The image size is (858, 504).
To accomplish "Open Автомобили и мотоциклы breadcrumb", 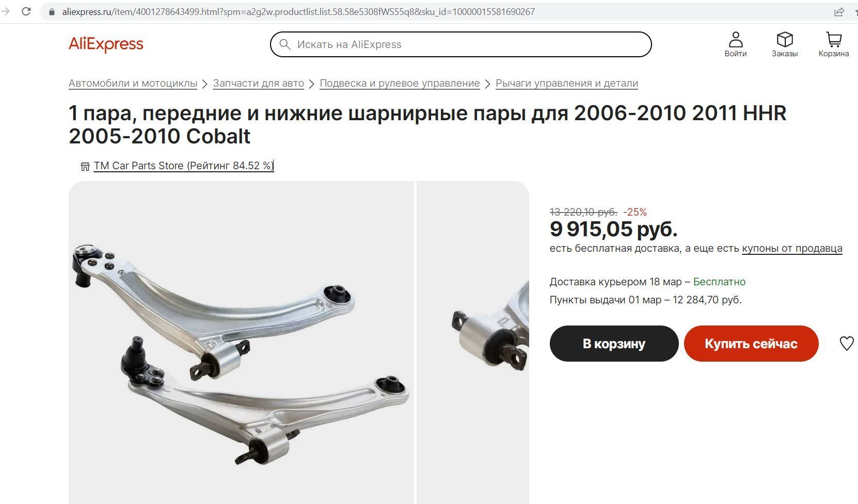I will 133,83.
